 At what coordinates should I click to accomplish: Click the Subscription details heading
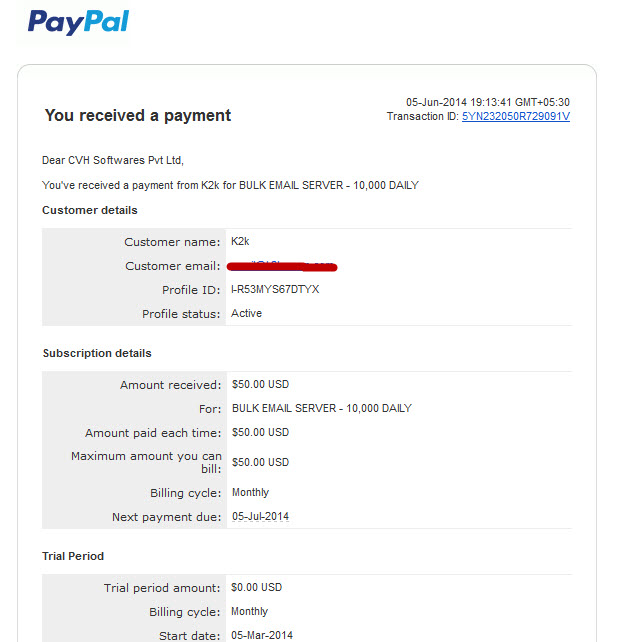[97, 353]
